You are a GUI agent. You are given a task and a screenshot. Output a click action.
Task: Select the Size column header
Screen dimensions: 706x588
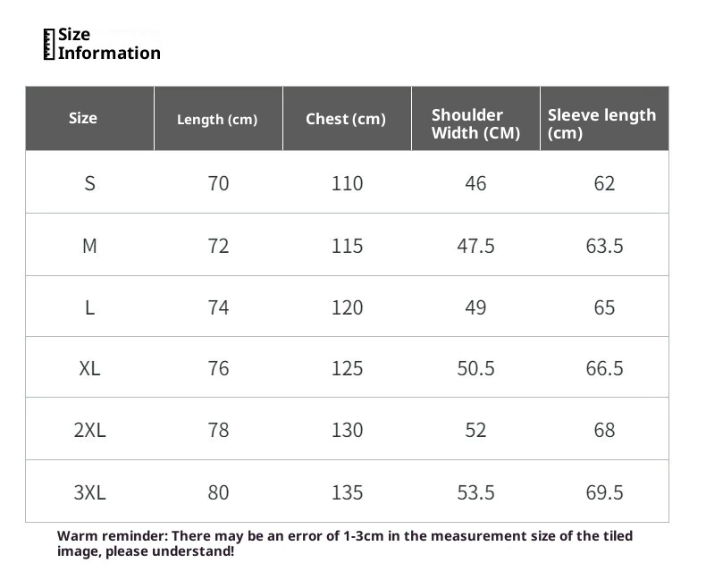pyautogui.click(x=83, y=118)
